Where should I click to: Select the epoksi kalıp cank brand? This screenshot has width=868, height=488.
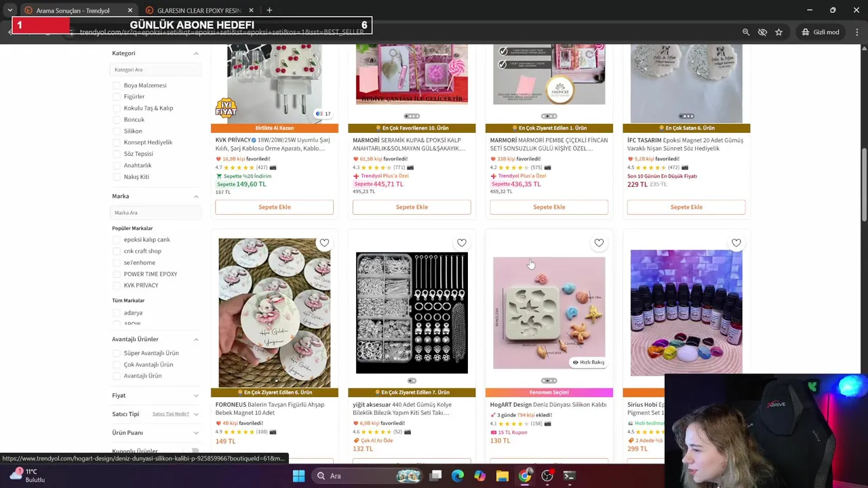(x=117, y=240)
